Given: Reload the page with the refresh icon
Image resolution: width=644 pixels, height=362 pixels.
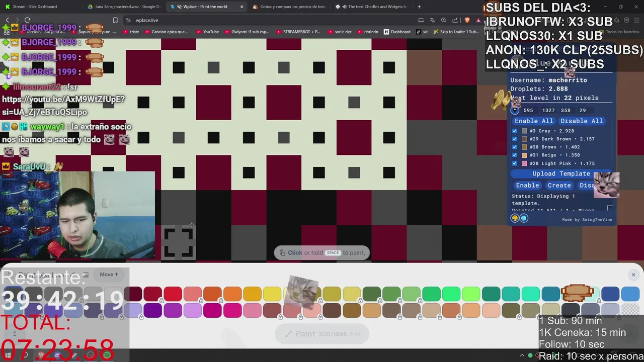Looking at the screenshot, I should 27,20.
